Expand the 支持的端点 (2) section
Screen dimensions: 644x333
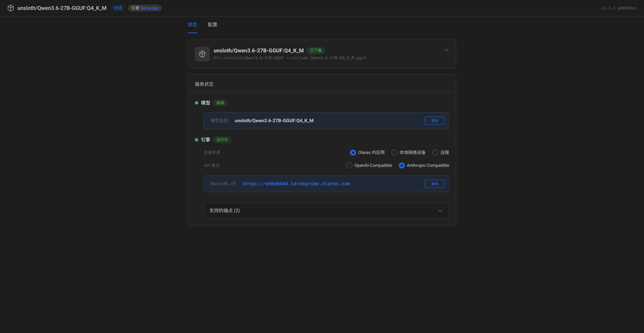click(x=326, y=211)
